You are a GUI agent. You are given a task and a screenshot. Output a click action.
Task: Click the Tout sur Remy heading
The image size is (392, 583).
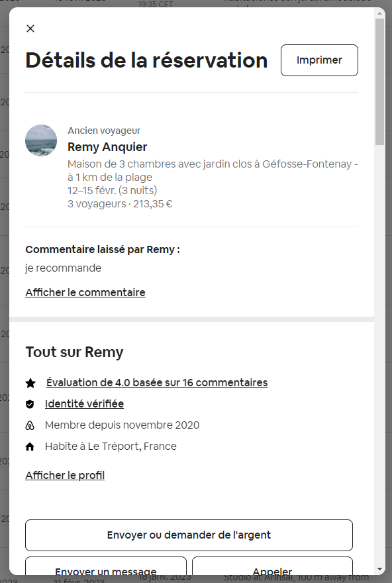74,352
